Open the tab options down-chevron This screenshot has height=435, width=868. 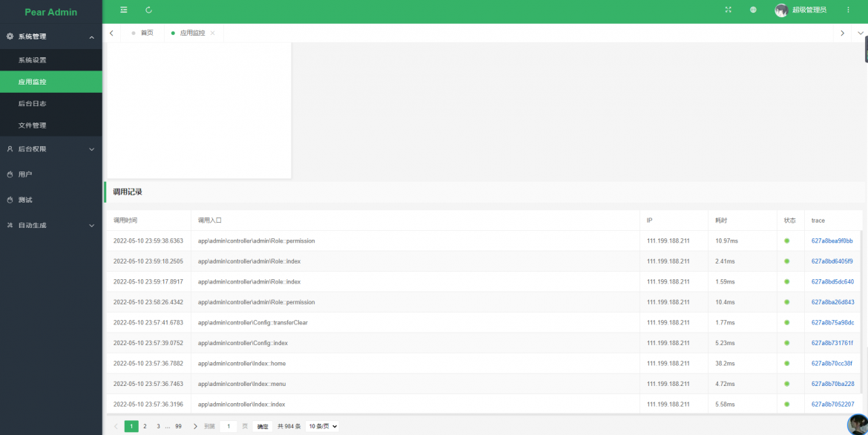click(x=861, y=33)
